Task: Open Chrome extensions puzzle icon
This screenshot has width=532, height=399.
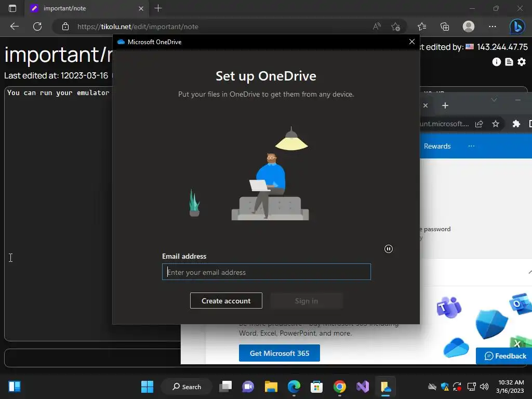Action: pyautogui.click(x=516, y=124)
